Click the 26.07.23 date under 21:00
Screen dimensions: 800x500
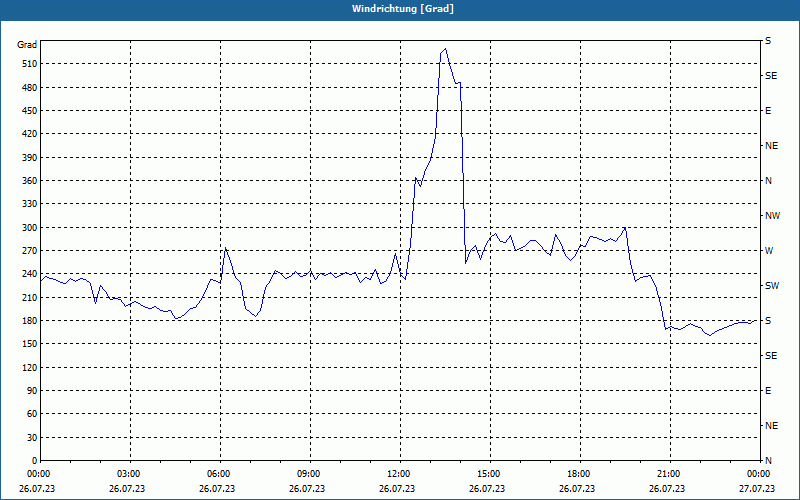pyautogui.click(x=667, y=489)
